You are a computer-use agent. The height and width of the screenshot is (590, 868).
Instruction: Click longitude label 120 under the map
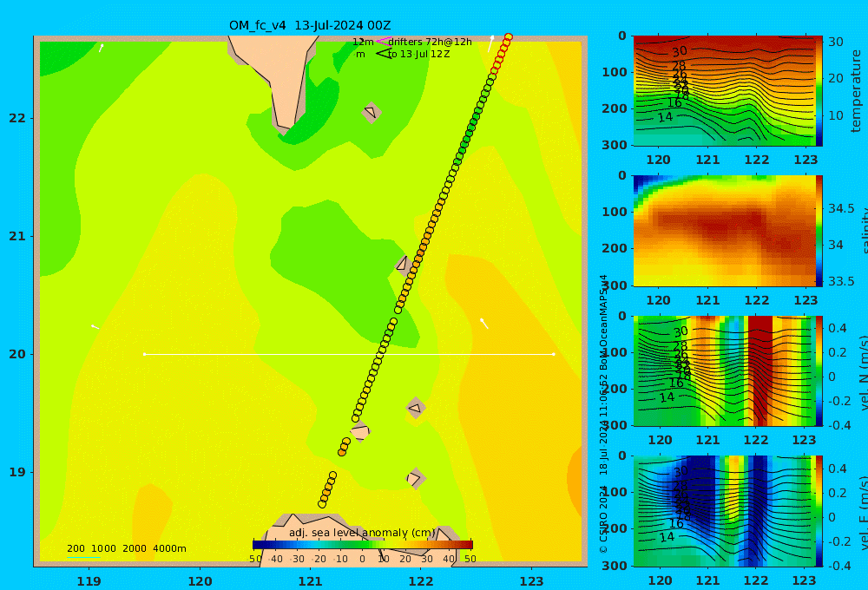pos(200,581)
